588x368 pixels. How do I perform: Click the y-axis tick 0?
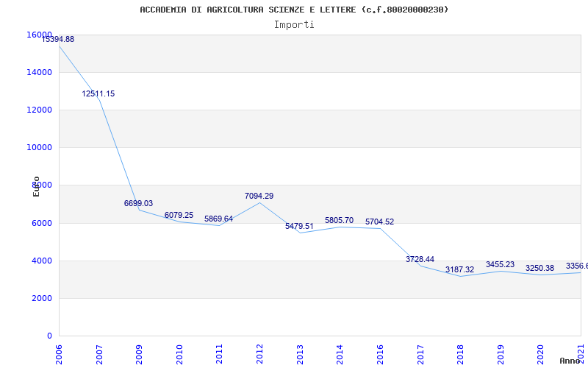[49, 336]
